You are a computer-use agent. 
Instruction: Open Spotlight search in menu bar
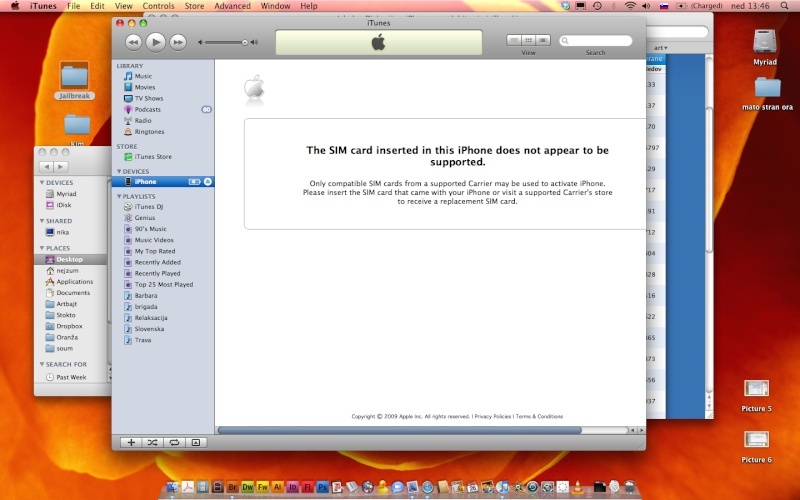tap(784, 6)
